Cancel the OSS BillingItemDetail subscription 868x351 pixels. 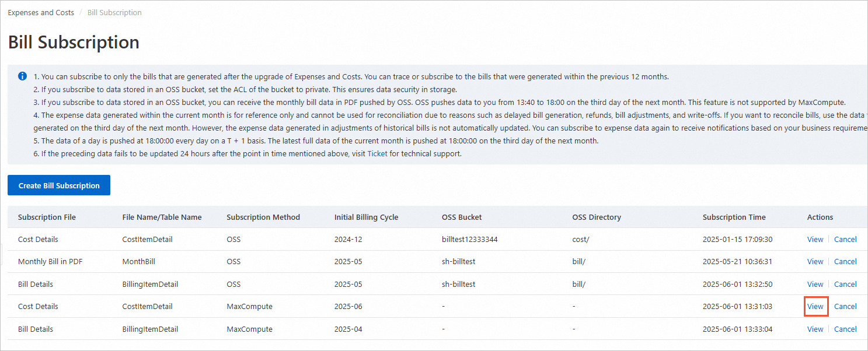(x=845, y=284)
